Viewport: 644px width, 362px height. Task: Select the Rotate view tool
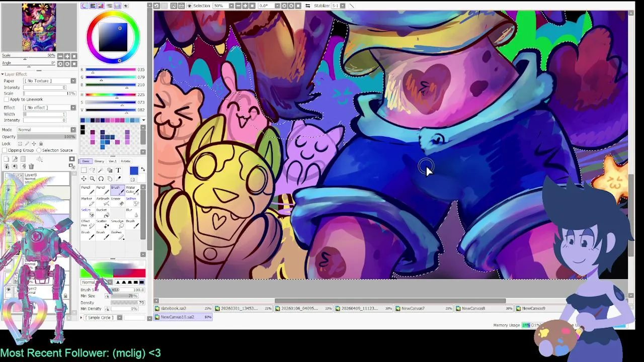point(101,179)
